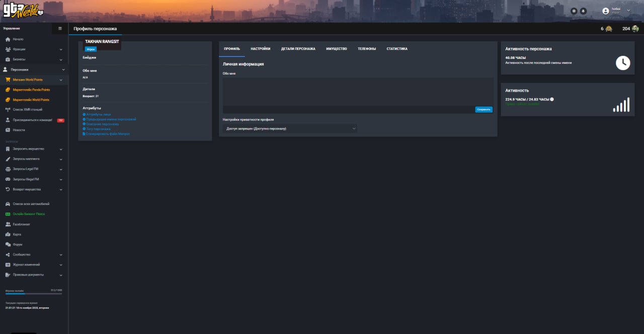
Task: Click the help question mark beside 24.83 ЧАСЫ
Action: coord(552,99)
